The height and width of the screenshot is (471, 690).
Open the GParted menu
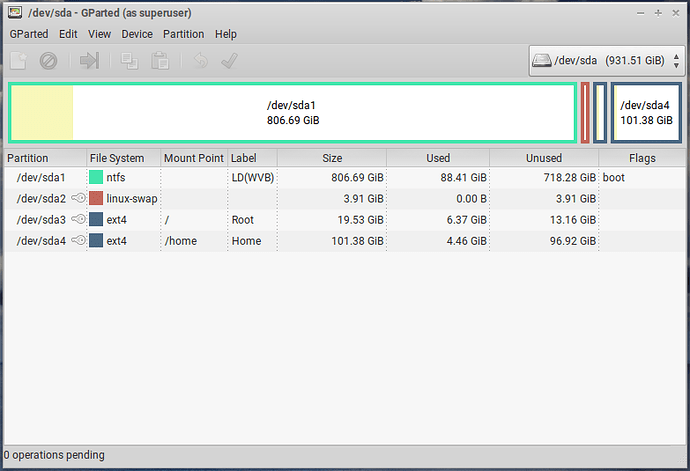(29, 34)
